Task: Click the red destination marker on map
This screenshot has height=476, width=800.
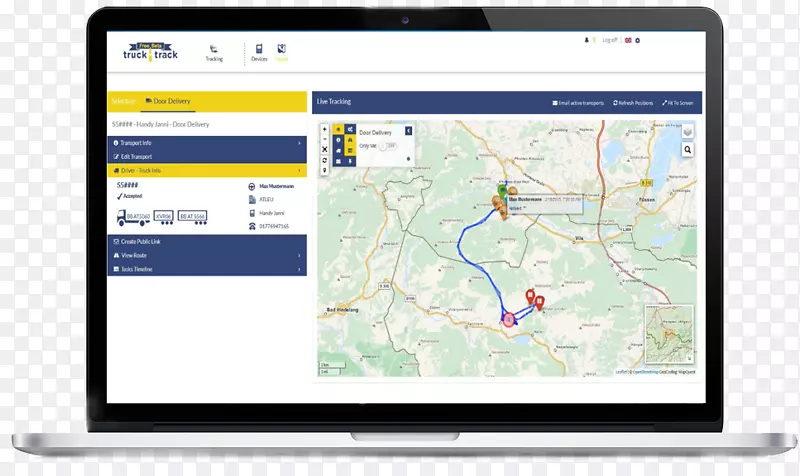Action: (530, 296)
